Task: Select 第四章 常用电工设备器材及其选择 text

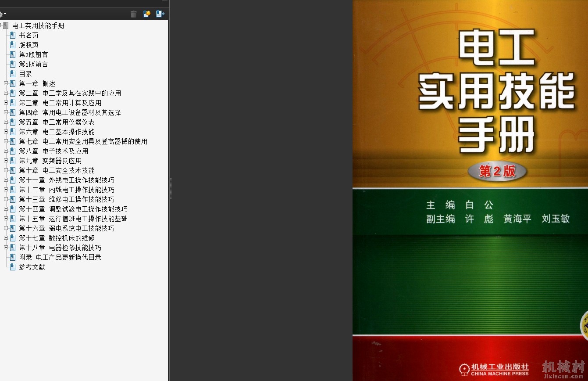Action: point(70,112)
